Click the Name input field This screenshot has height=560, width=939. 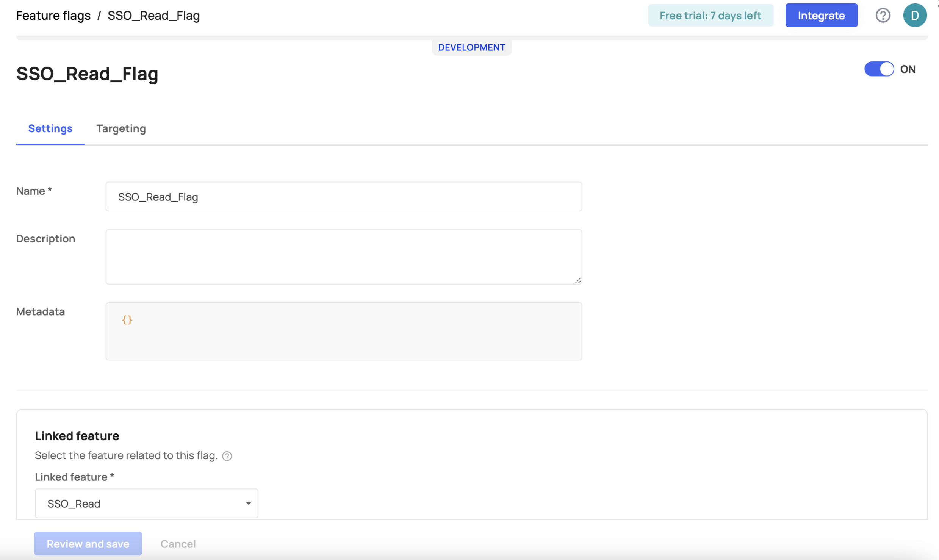pyautogui.click(x=344, y=196)
